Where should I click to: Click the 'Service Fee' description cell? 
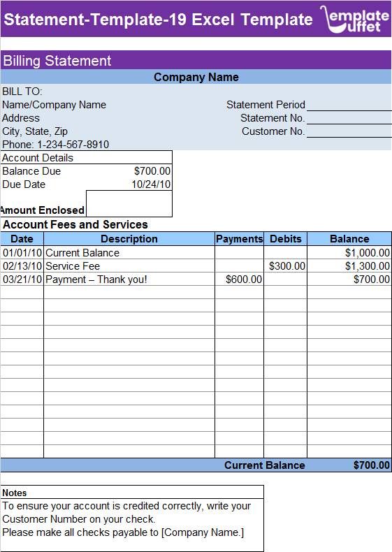[x=129, y=266]
